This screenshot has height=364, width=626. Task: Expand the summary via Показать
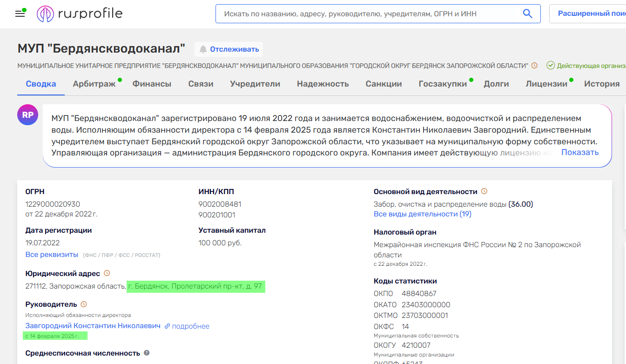[x=579, y=152]
